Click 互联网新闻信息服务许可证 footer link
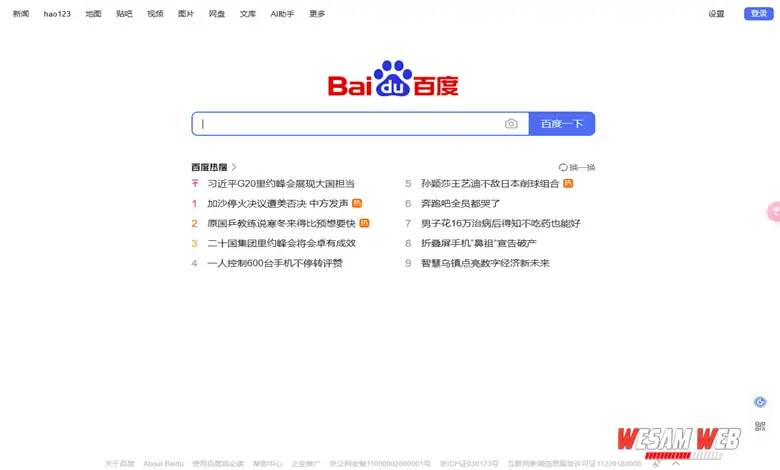The image size is (780, 470). tap(575, 464)
